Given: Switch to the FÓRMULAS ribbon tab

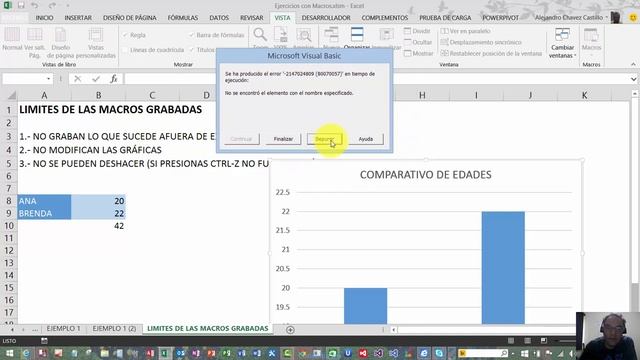Looking at the screenshot, I should (x=182, y=18).
